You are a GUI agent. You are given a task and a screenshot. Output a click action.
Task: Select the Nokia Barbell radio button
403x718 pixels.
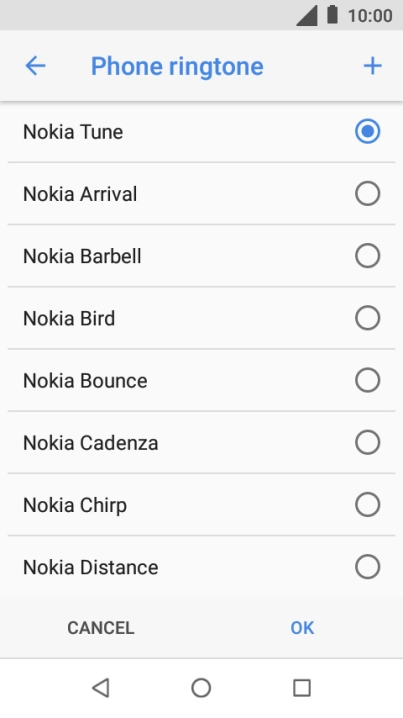point(367,256)
